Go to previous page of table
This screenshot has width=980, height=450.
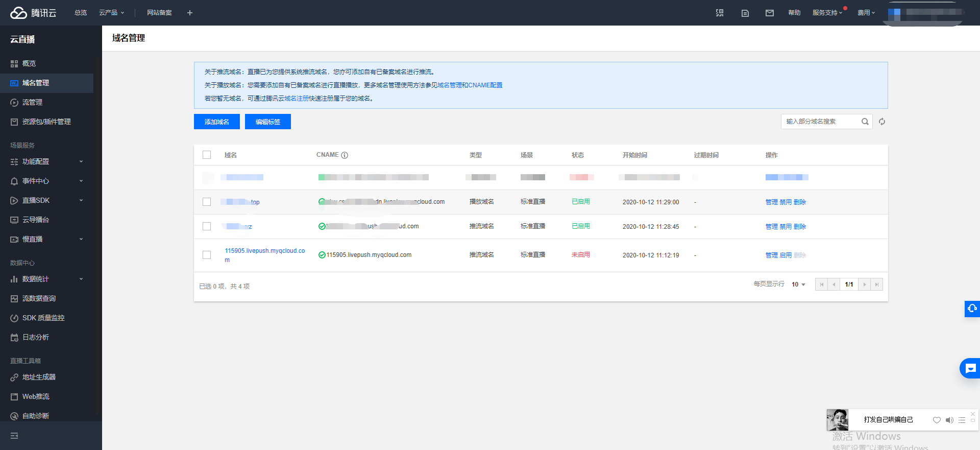[x=834, y=285]
